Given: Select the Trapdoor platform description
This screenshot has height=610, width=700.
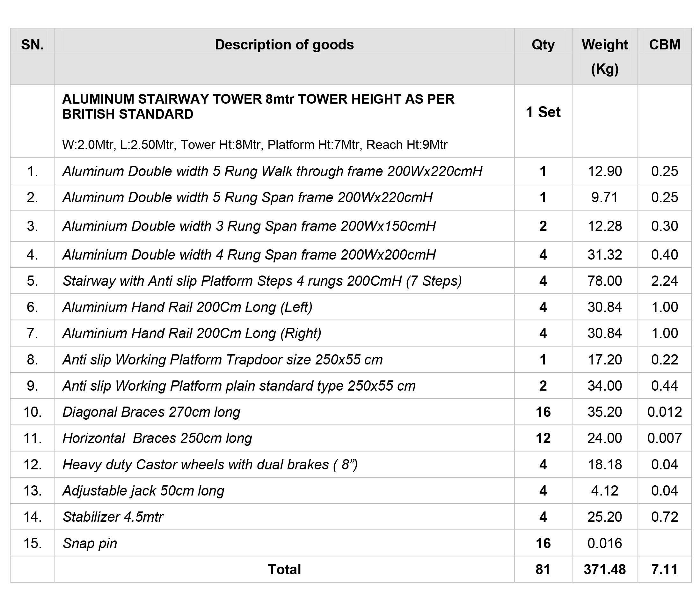Looking at the screenshot, I should pyautogui.click(x=222, y=359).
